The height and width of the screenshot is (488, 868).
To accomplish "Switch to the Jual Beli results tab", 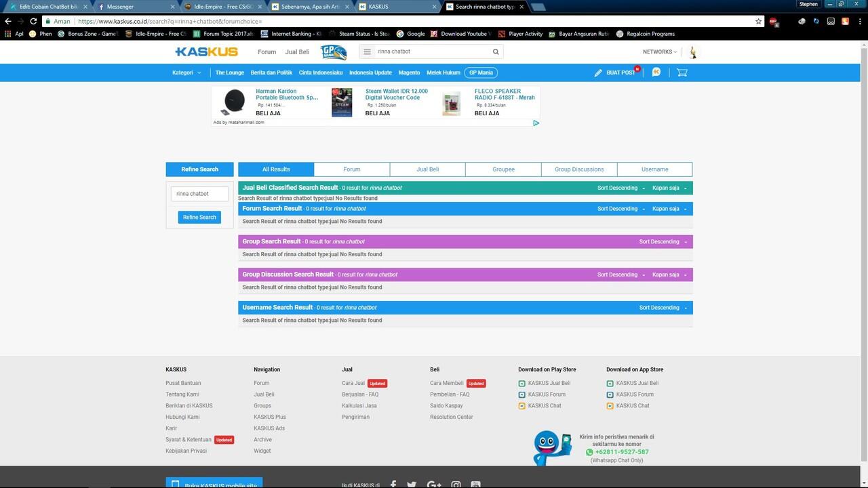I will (x=428, y=169).
